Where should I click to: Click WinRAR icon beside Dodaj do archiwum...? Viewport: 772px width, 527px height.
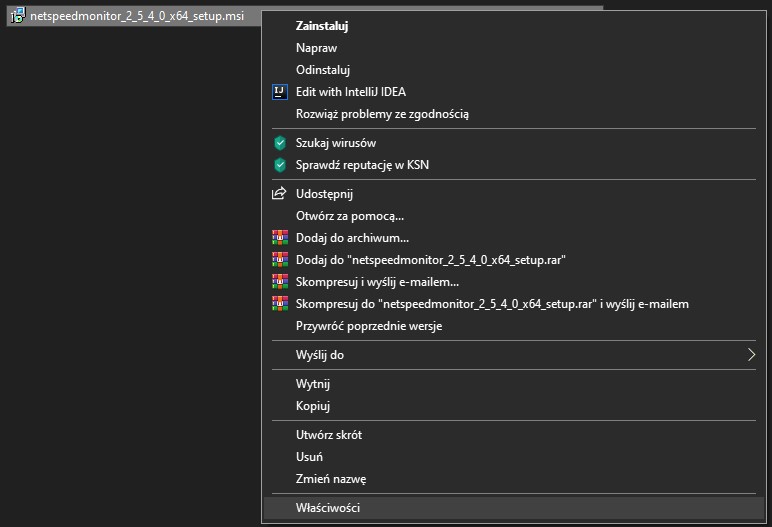[280, 237]
